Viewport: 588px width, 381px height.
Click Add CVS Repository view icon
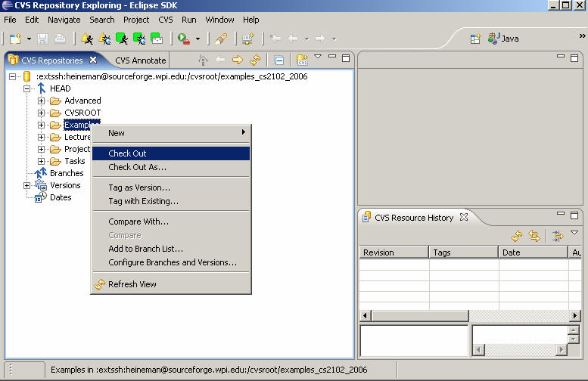pyautogui.click(x=302, y=60)
